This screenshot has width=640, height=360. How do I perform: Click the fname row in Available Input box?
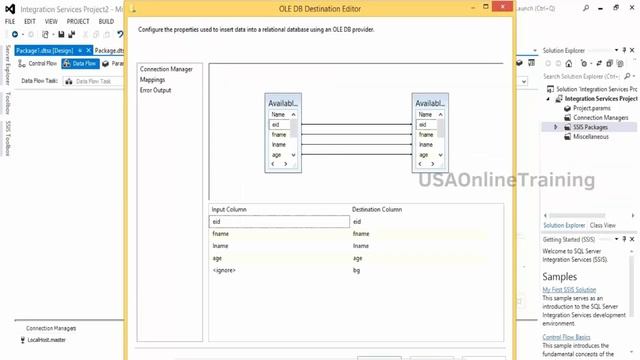279,135
